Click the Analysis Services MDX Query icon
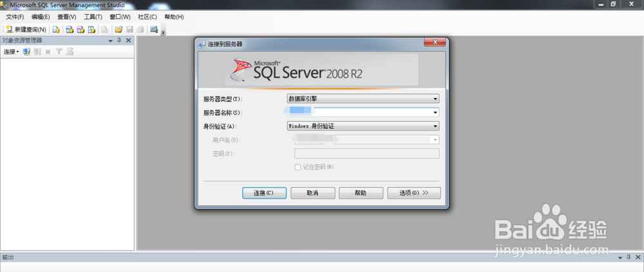644x272 pixels. (70, 30)
